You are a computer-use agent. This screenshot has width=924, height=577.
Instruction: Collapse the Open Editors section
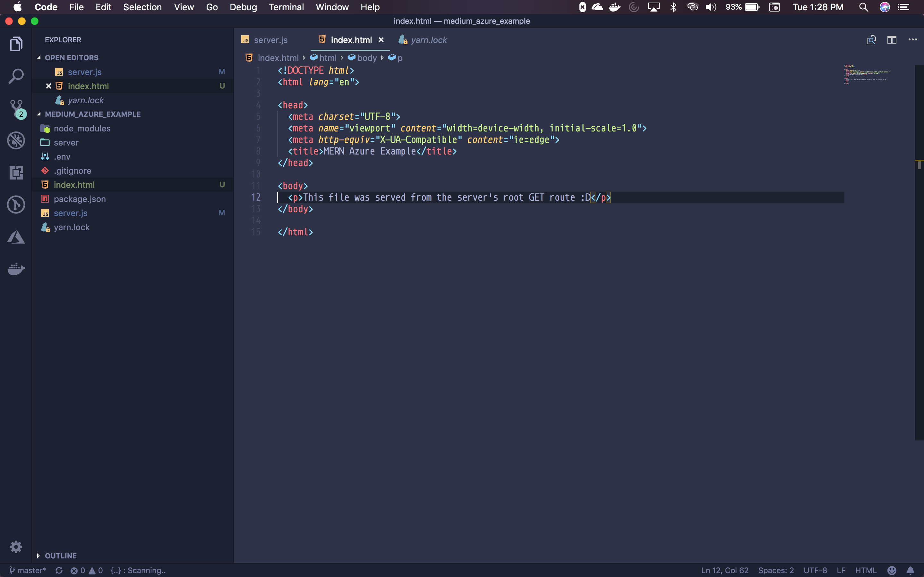click(72, 58)
